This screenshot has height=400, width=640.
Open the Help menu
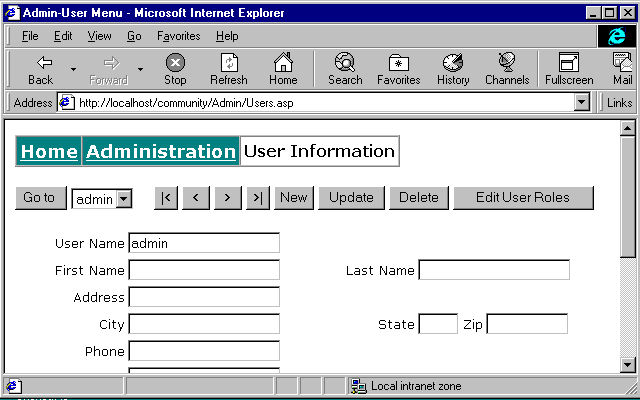[227, 36]
